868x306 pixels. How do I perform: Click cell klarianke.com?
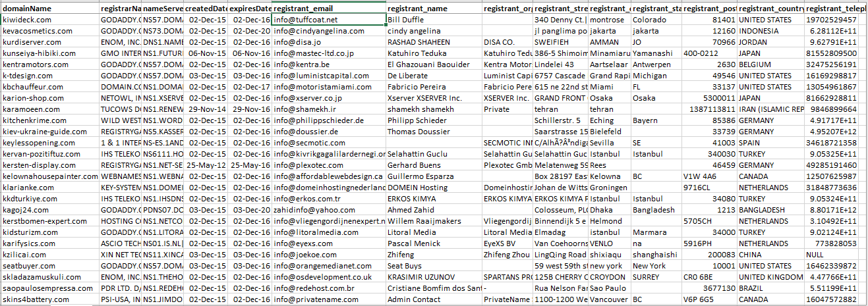[x=50, y=188]
